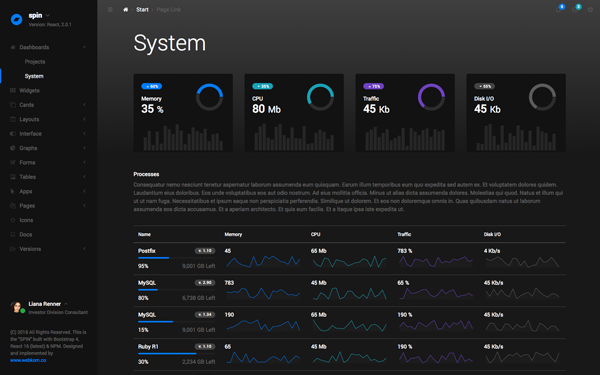Open the Projects dashboard item

pos(35,62)
